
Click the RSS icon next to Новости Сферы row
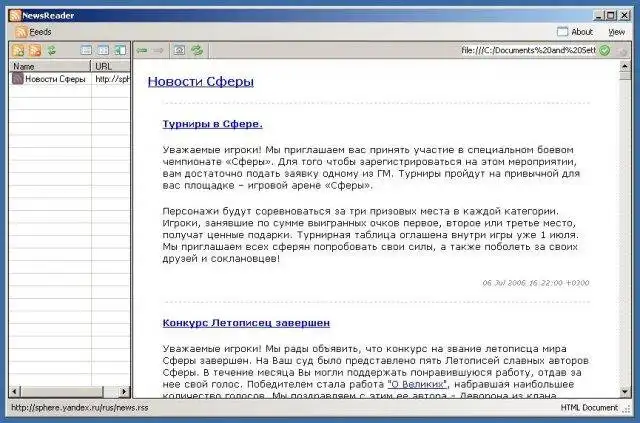click(18, 78)
